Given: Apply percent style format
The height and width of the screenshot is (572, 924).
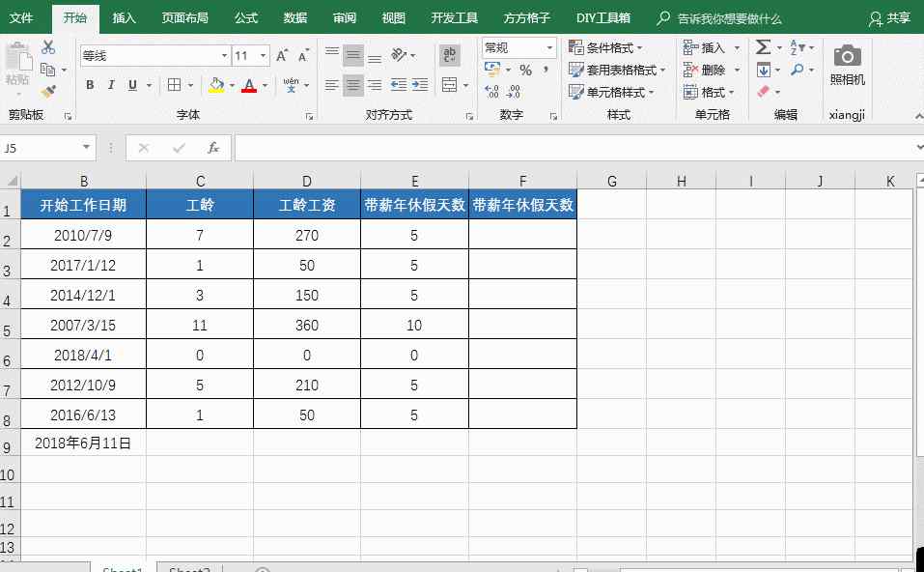Looking at the screenshot, I should click(525, 71).
